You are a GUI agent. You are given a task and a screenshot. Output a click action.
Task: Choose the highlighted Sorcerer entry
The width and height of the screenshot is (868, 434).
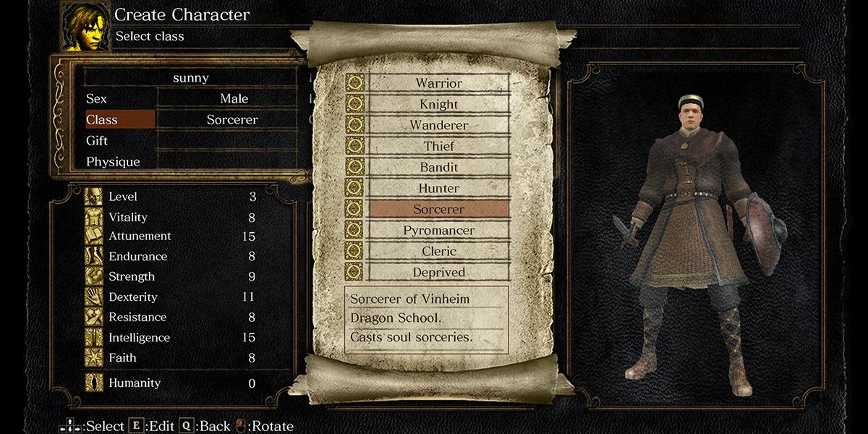(x=439, y=209)
